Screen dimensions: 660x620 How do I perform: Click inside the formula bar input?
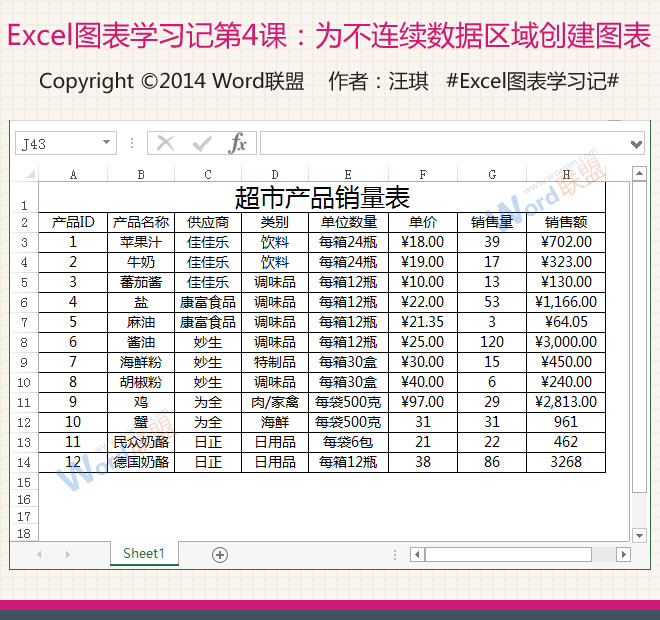coord(440,144)
